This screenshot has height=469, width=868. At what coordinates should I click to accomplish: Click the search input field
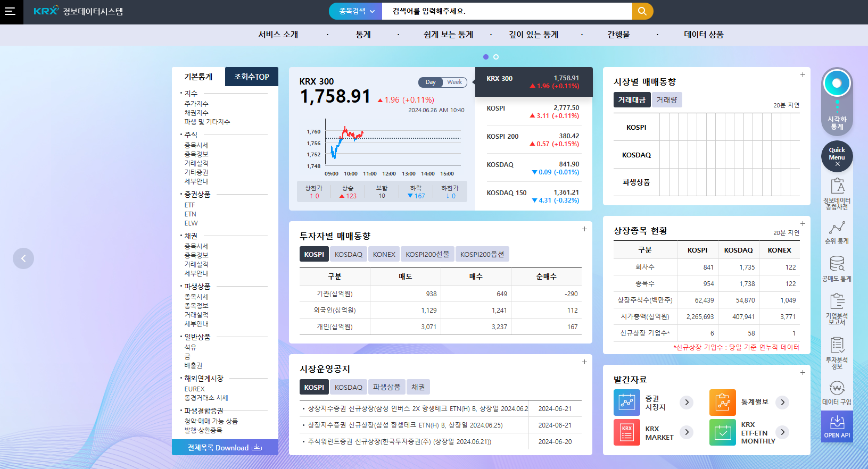pos(507,11)
